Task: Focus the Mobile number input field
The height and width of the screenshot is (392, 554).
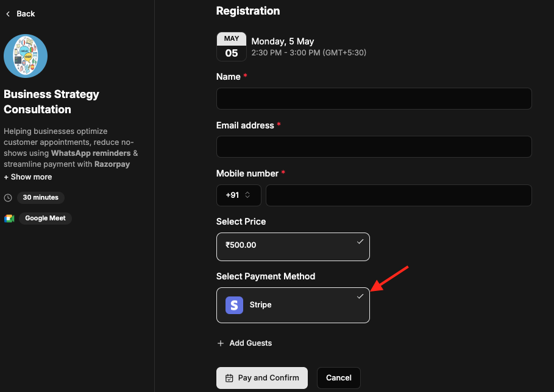Action: point(399,195)
